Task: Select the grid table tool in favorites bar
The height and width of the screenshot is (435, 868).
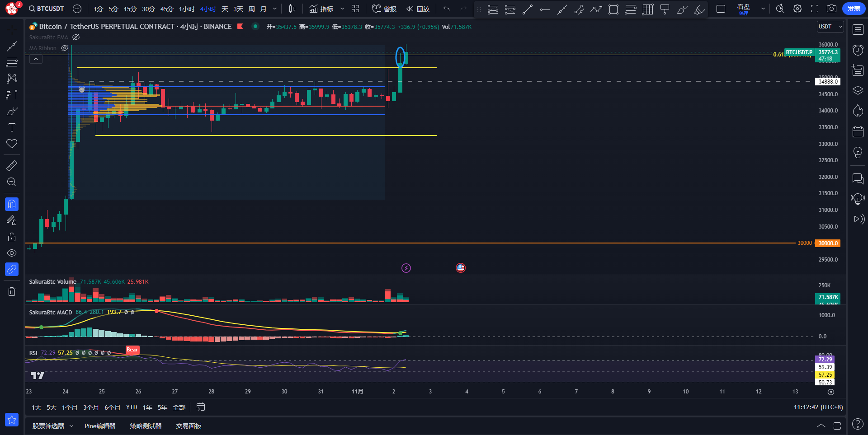Action: [648, 9]
